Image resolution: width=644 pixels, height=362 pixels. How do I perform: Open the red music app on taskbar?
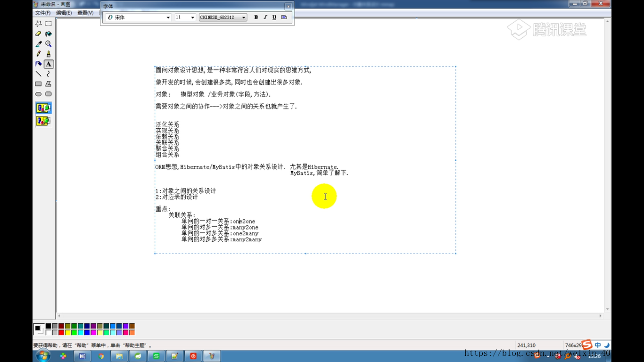pyautogui.click(x=193, y=356)
